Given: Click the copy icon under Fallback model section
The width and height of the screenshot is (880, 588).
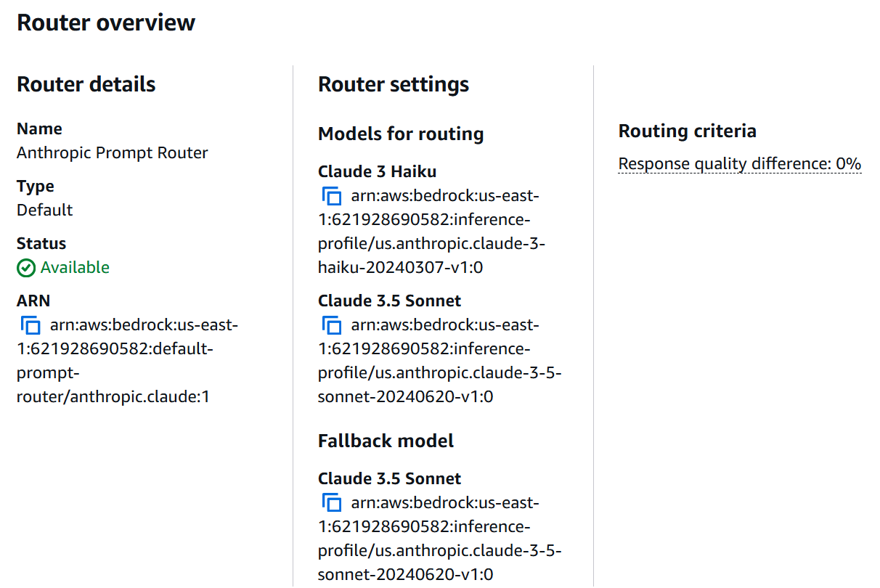Looking at the screenshot, I should [331, 502].
